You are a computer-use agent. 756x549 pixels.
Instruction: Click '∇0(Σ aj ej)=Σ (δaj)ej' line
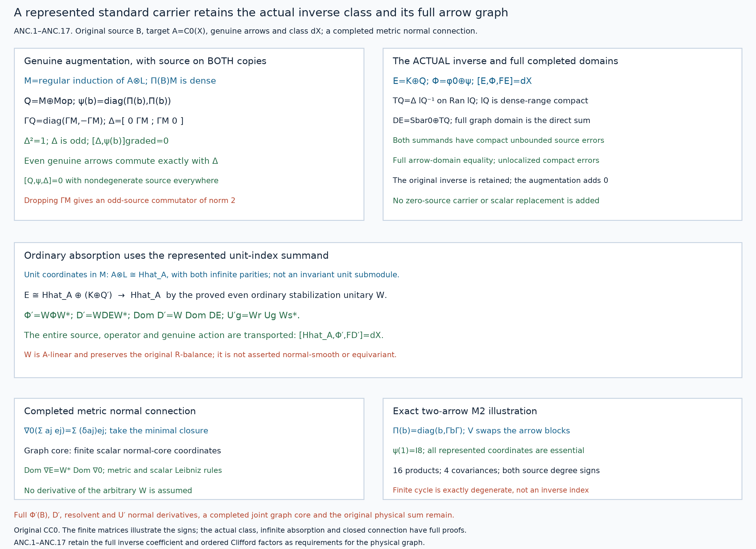pos(116,430)
